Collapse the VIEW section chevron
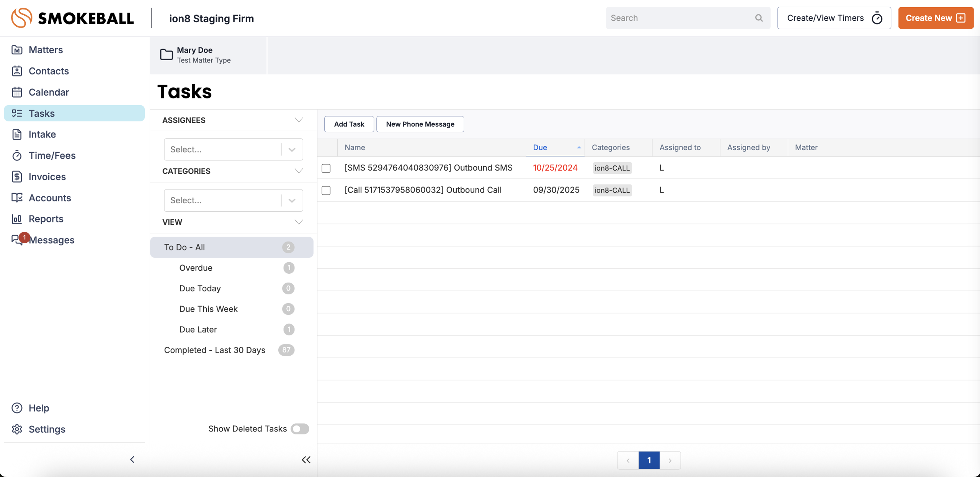 299,222
